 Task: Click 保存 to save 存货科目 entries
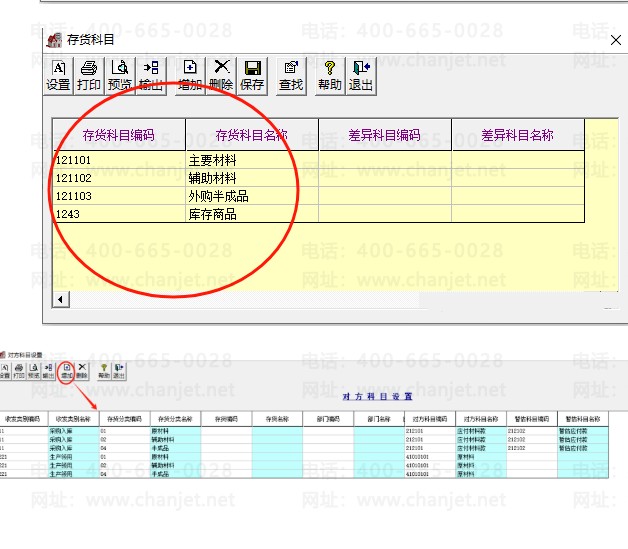252,76
